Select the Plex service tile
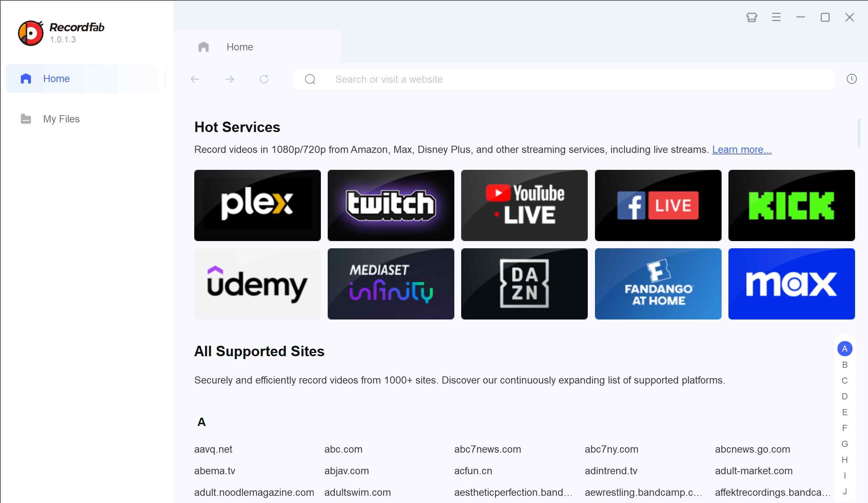 pyautogui.click(x=257, y=205)
